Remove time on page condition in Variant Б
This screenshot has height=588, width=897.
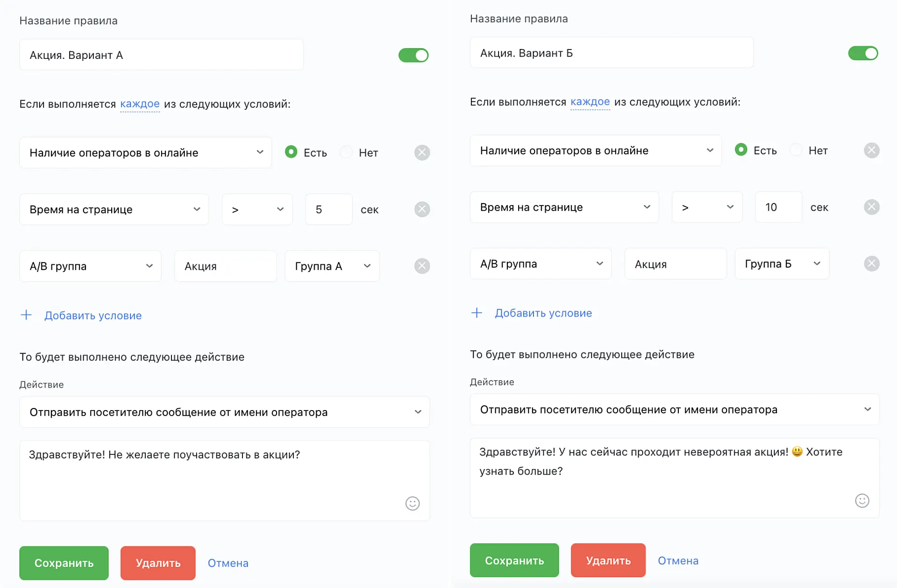(x=871, y=207)
